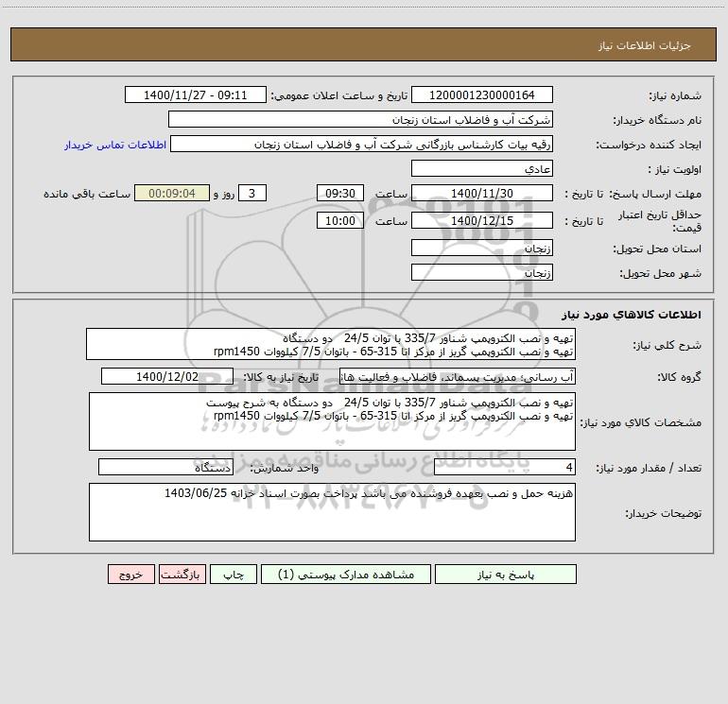Click the quantity field showing 4

coord(505,467)
